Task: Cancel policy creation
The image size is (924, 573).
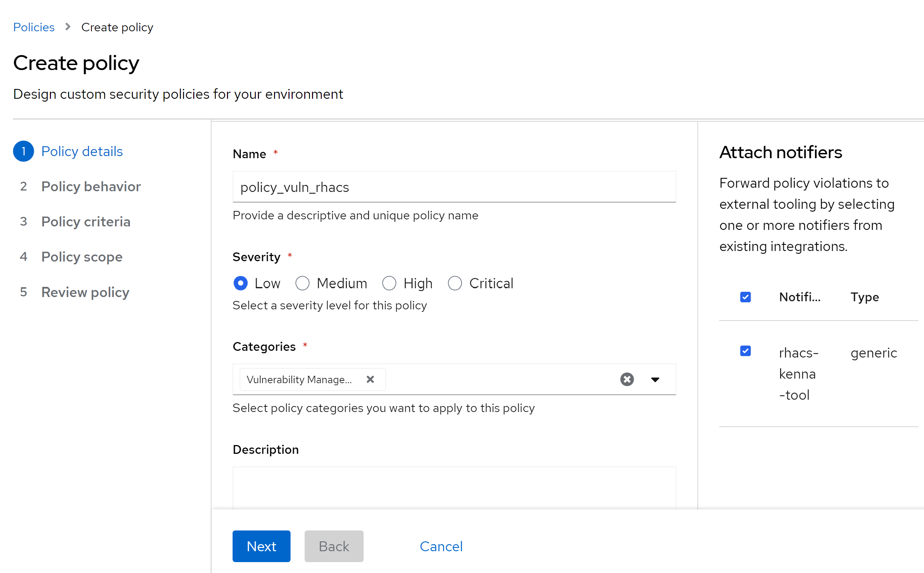Action: click(x=441, y=546)
